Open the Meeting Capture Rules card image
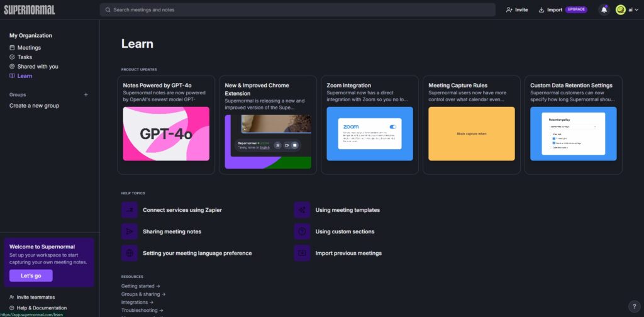 (x=472, y=134)
